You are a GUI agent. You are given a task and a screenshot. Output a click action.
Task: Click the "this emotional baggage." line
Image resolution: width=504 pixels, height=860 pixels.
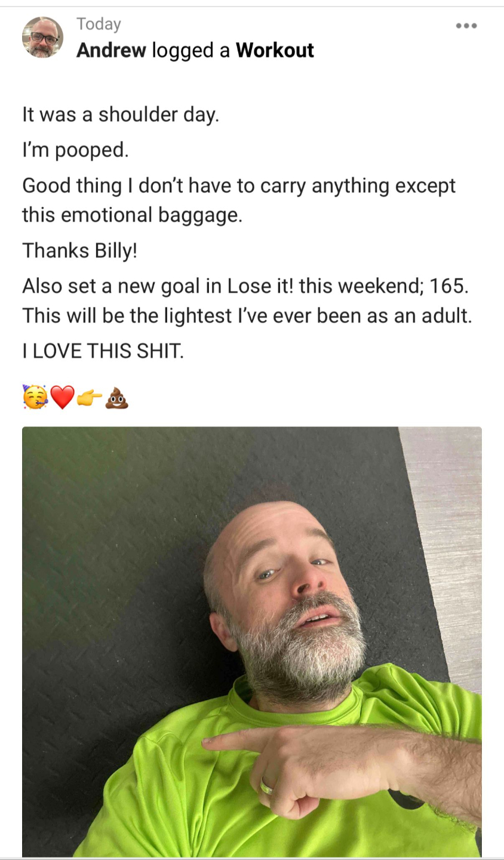(x=132, y=214)
